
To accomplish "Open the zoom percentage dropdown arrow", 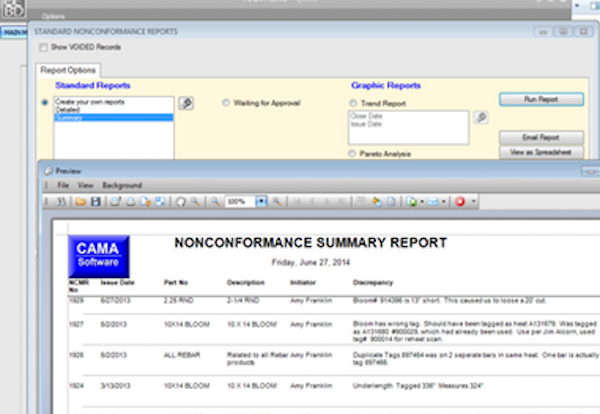I will [262, 202].
